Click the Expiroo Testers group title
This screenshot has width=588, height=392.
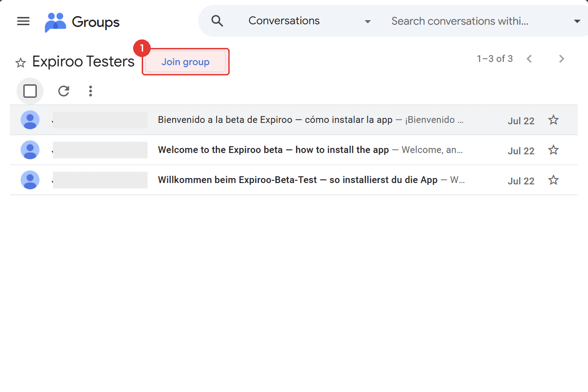click(x=83, y=62)
